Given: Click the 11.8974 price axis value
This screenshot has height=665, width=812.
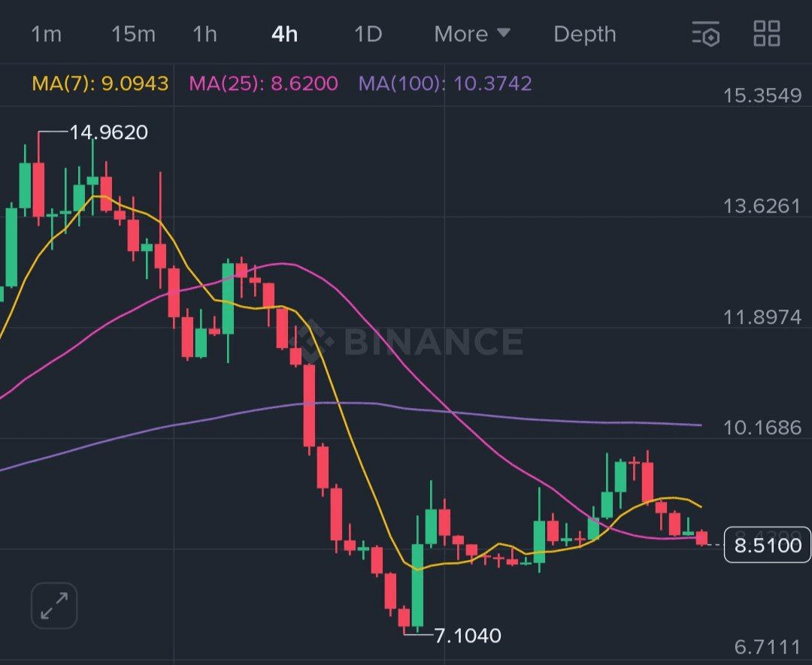Looking at the screenshot, I should (x=762, y=317).
